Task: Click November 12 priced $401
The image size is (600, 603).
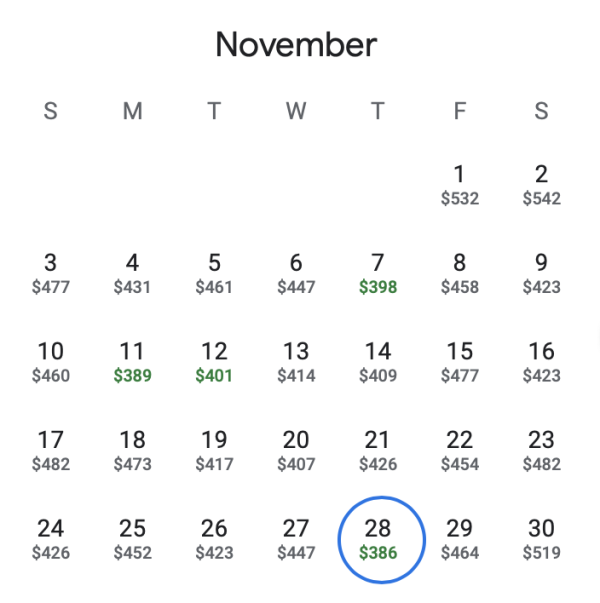Action: tap(214, 362)
